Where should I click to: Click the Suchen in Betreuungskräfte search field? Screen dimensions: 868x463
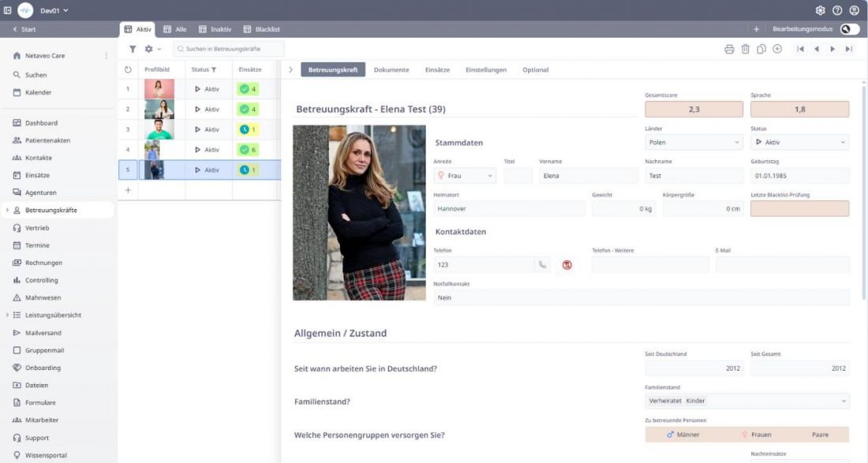pyautogui.click(x=229, y=49)
